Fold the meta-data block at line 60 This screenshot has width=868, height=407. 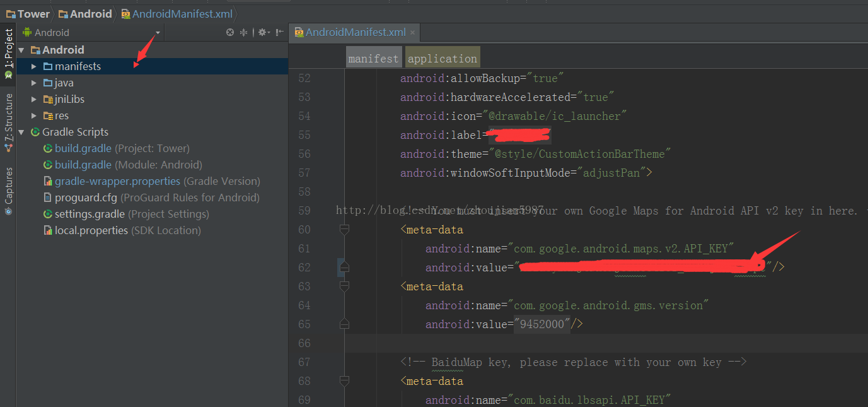tap(344, 230)
